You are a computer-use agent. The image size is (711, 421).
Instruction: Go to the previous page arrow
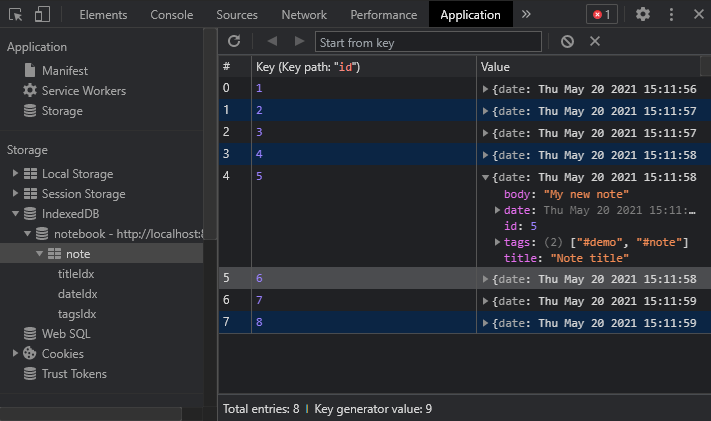[x=272, y=41]
